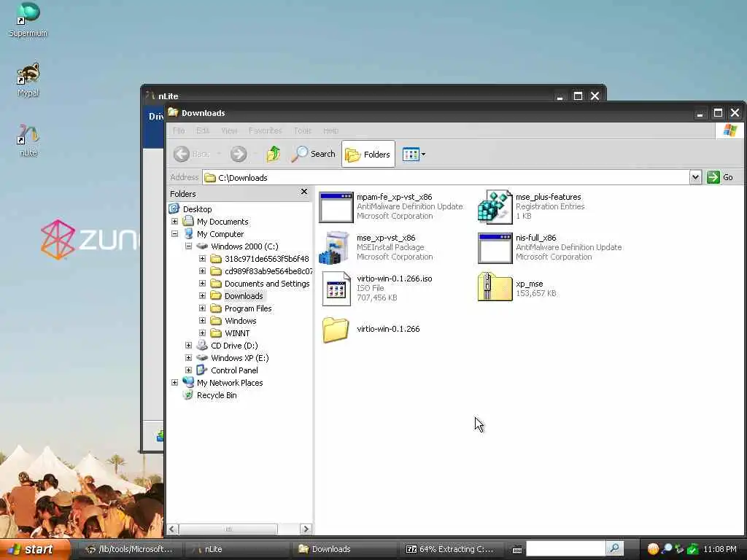Open the nLite desktop shortcut
Viewport: 747px width, 560px height.
28,139
